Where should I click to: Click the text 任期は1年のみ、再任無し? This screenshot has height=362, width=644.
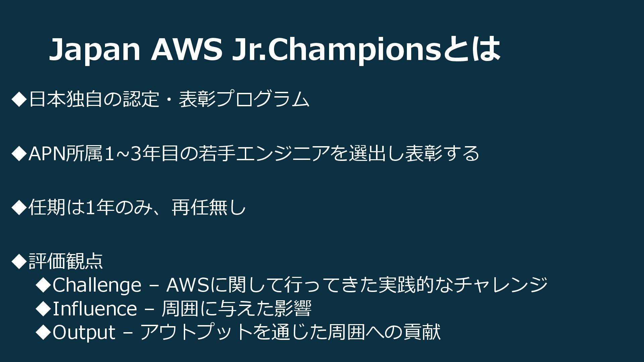(137, 207)
